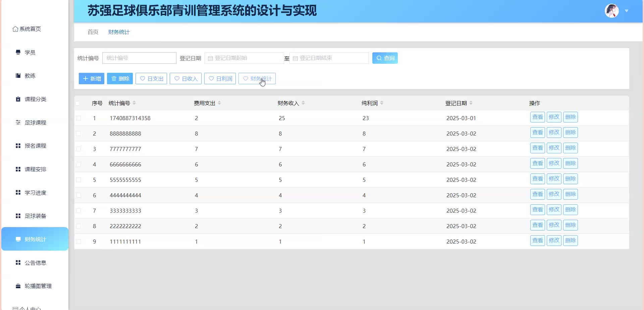Sort by 登记日期 column arrows
644x310 pixels.
pos(471,103)
